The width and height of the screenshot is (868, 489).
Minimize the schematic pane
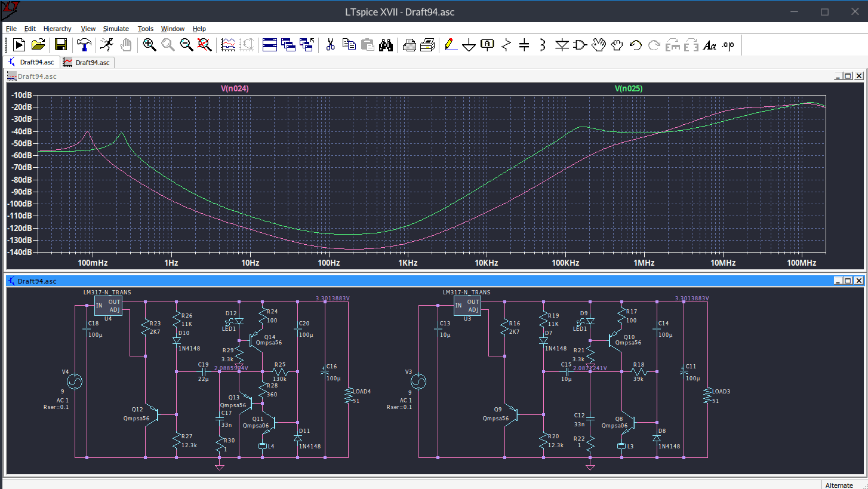[838, 281]
